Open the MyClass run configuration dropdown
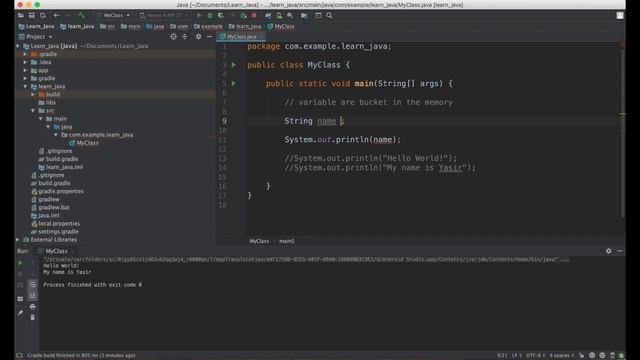The height and width of the screenshot is (360, 640). coord(113,16)
